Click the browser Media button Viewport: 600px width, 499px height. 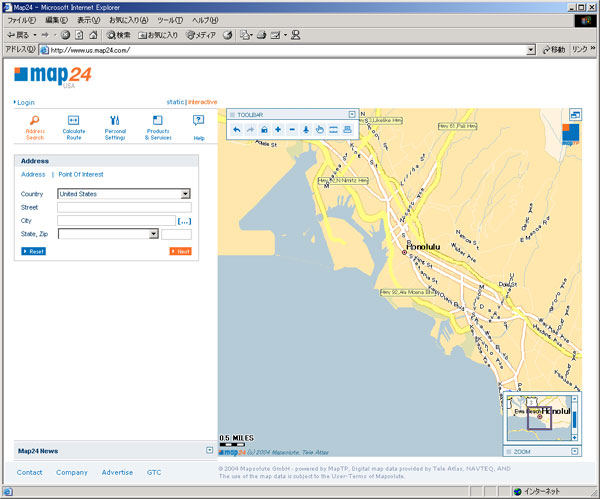(201, 35)
